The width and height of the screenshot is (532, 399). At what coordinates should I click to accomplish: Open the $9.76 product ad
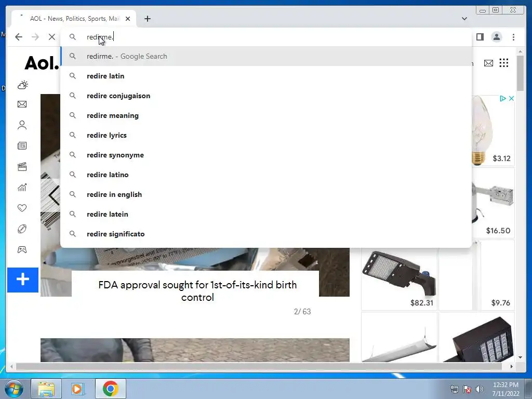(x=476, y=275)
